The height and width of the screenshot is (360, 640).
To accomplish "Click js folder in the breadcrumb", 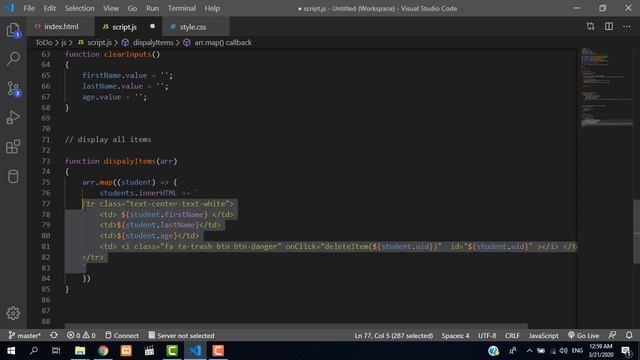I will click(x=64, y=42).
